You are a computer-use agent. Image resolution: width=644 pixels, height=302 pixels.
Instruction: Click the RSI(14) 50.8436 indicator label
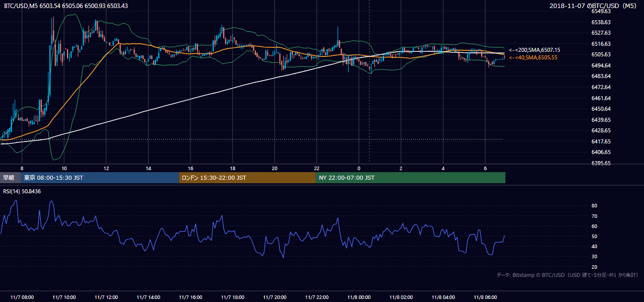22,191
